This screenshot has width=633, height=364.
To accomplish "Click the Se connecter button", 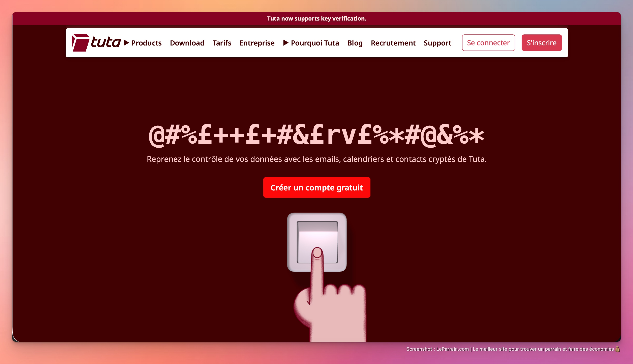I will (488, 43).
